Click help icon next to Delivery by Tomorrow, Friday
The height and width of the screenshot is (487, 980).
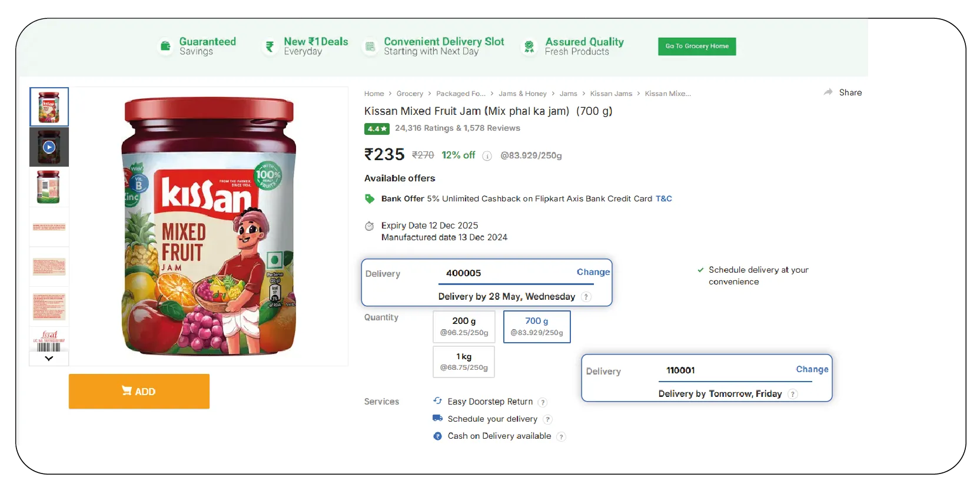[793, 394]
